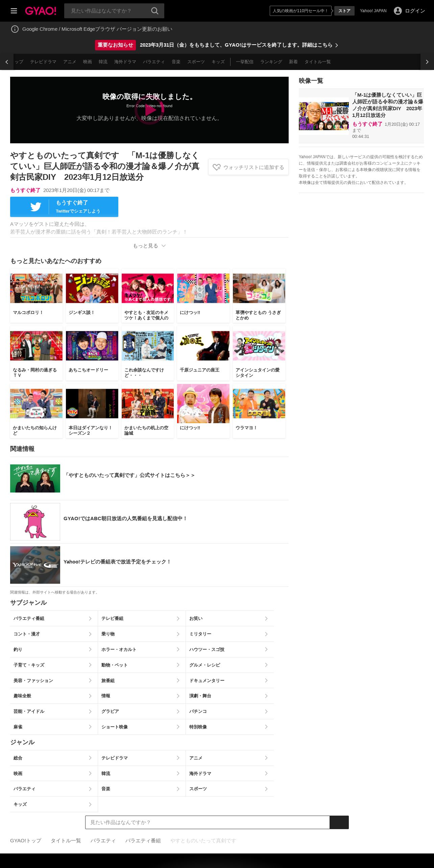Image resolution: width=434 pixels, height=868 pixels.
Task: Click the bottom search input field
Action: tap(208, 822)
